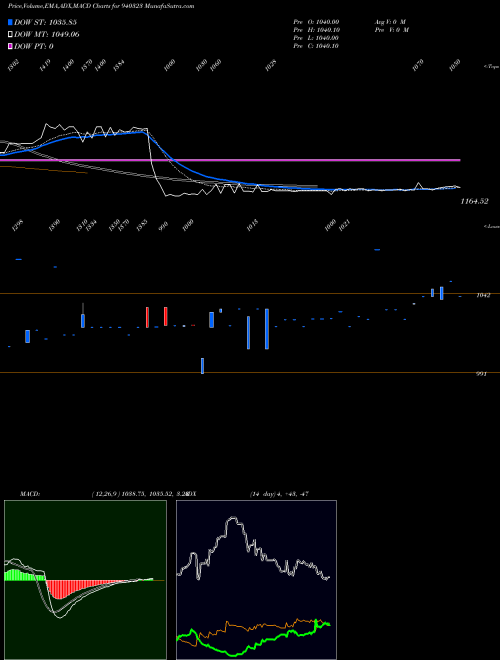Click the magenta DOW PT legend swatch
500x660 pixels.
click(10, 46)
